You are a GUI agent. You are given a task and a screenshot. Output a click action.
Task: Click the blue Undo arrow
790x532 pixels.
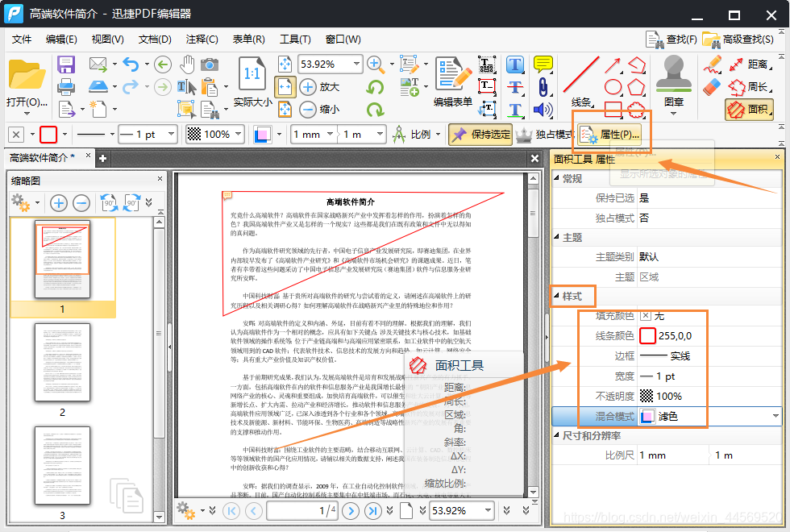tap(131, 64)
